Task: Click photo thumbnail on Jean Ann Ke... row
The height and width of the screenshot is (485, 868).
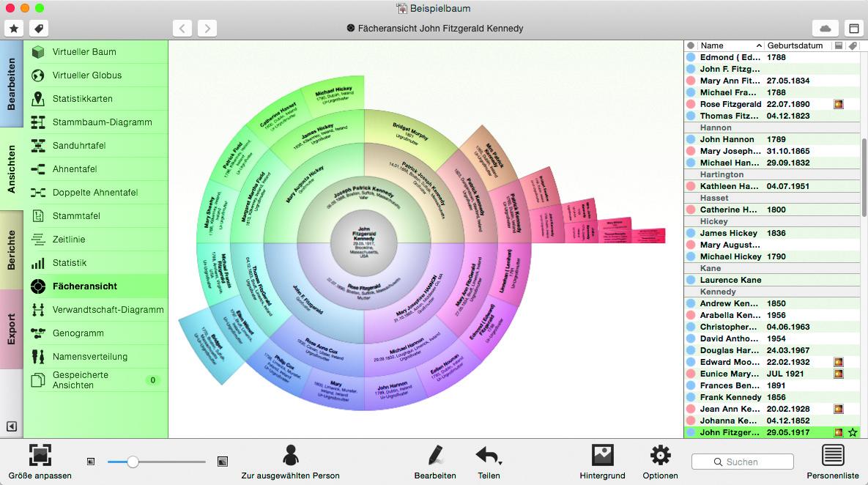Action: point(839,409)
